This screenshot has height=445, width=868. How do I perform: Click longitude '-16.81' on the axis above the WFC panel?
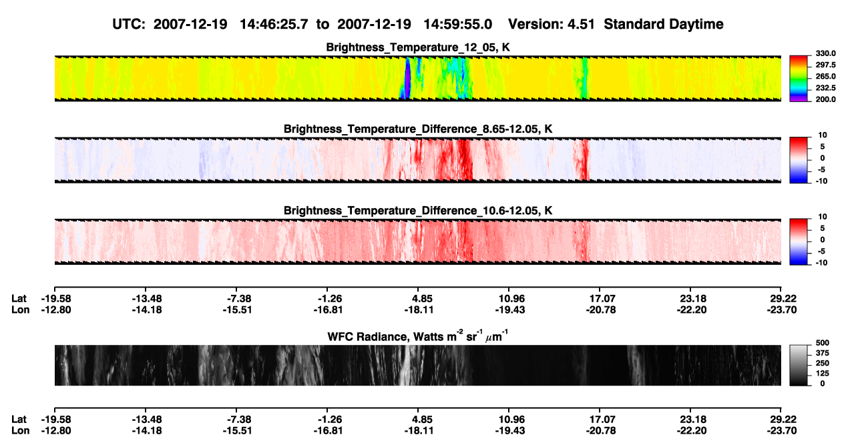[327, 310]
